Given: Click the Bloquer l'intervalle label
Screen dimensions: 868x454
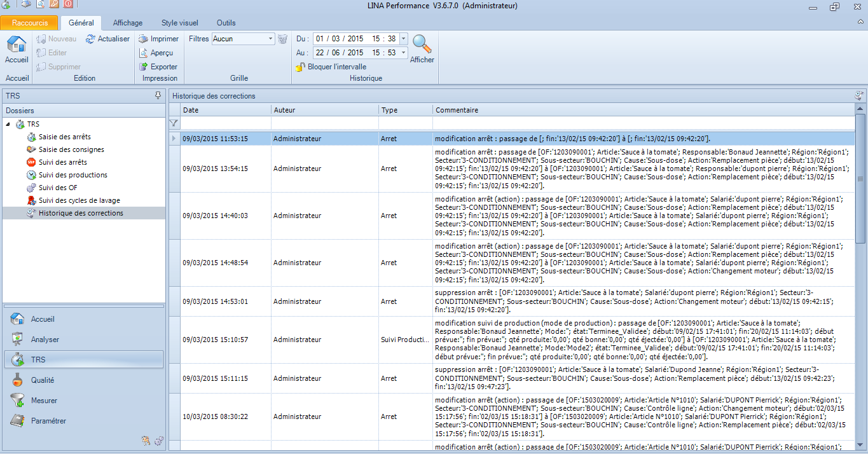Looking at the screenshot, I should (337, 67).
